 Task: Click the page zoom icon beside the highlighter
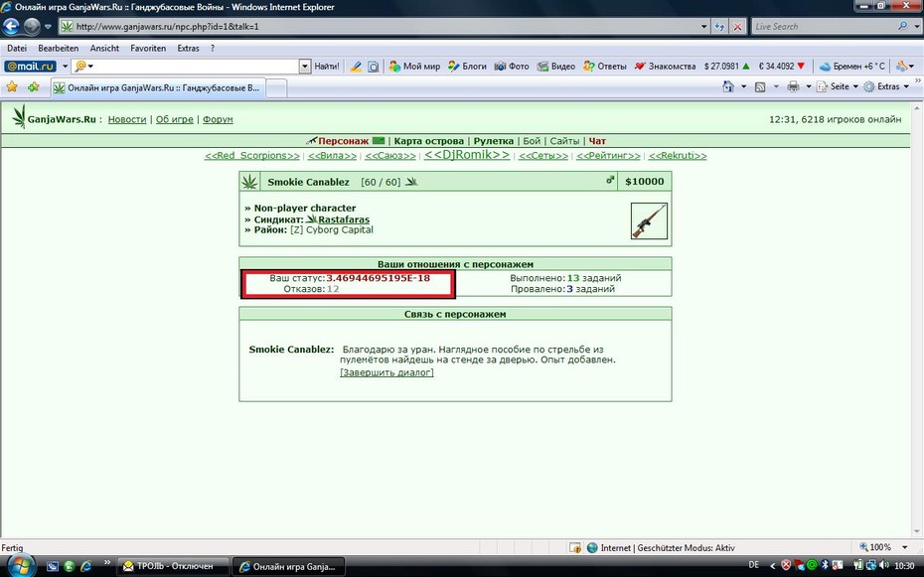(x=373, y=67)
